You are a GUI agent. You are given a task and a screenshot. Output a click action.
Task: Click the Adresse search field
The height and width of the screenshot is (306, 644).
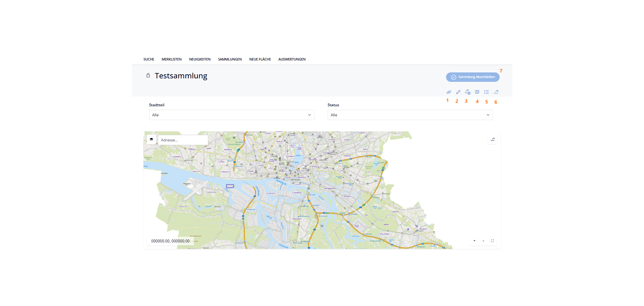tap(183, 140)
